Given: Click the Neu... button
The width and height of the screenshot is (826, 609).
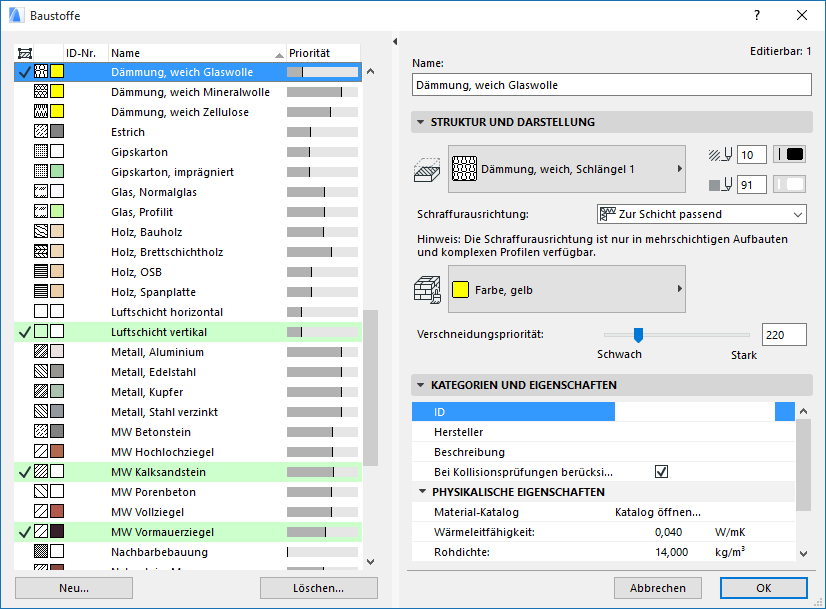Looking at the screenshot, I should (74, 588).
